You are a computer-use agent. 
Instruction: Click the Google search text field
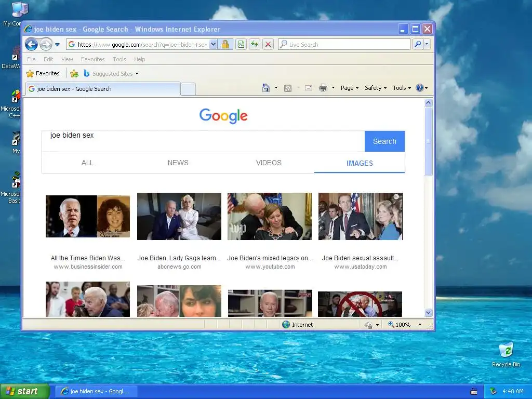(203, 141)
